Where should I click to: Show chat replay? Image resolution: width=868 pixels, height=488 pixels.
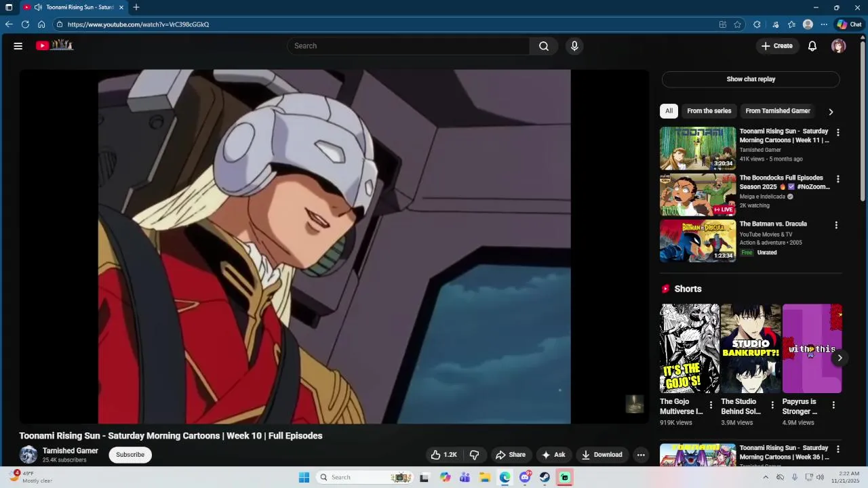pyautogui.click(x=751, y=79)
